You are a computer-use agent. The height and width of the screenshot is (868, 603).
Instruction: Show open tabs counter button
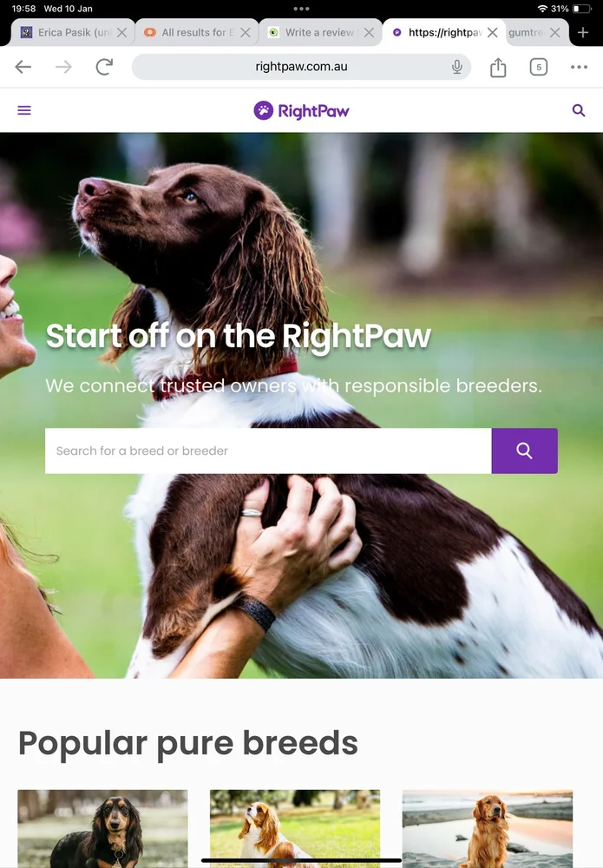538,67
